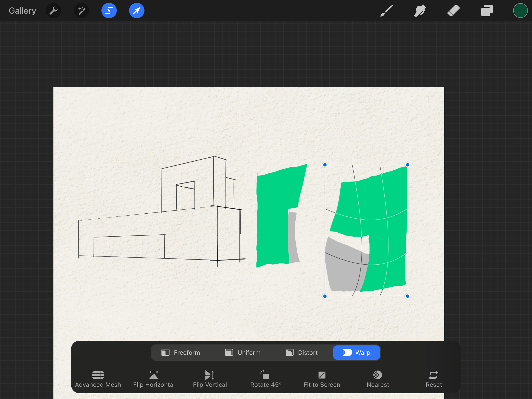Select the Brush tool in toolbar

(x=385, y=11)
